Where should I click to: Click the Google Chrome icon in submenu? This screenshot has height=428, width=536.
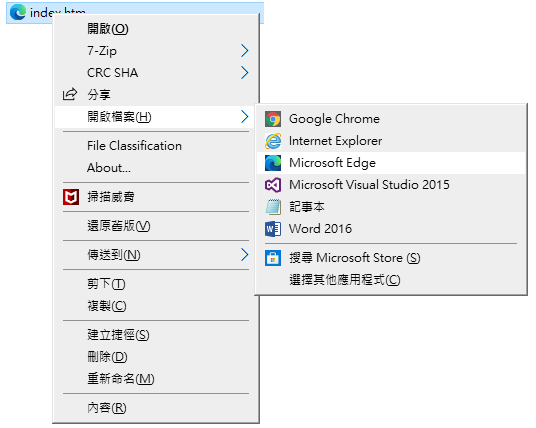click(273, 119)
